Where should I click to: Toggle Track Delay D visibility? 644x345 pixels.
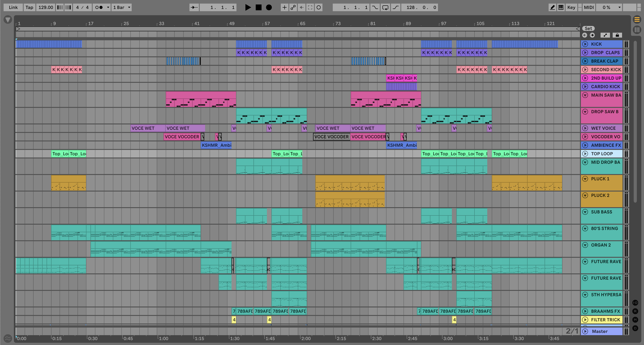click(x=635, y=328)
